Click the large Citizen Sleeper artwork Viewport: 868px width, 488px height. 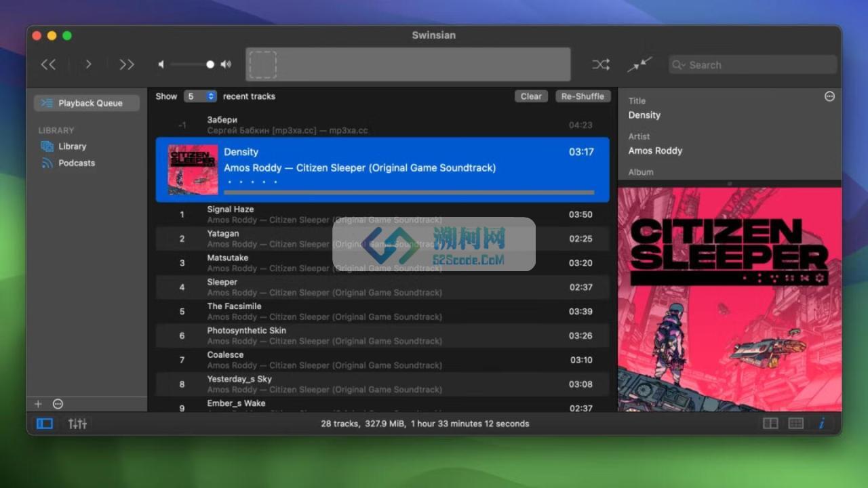coord(730,300)
